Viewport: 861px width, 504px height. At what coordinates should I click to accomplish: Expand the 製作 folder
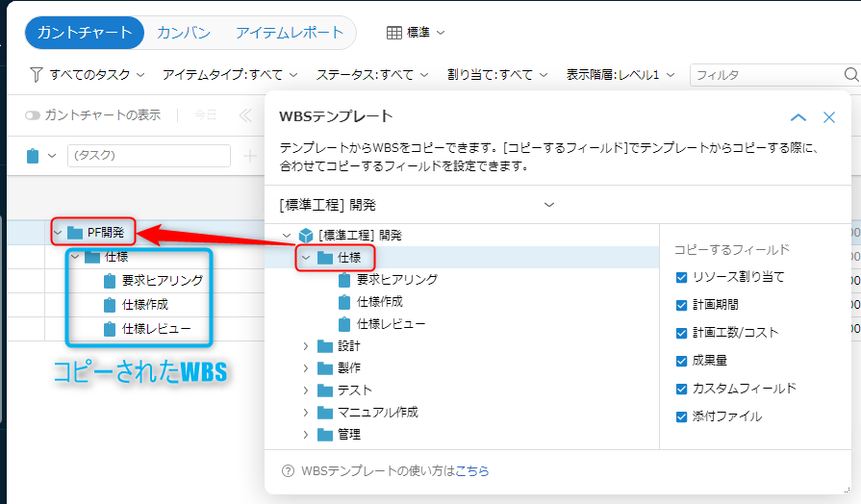(306, 367)
